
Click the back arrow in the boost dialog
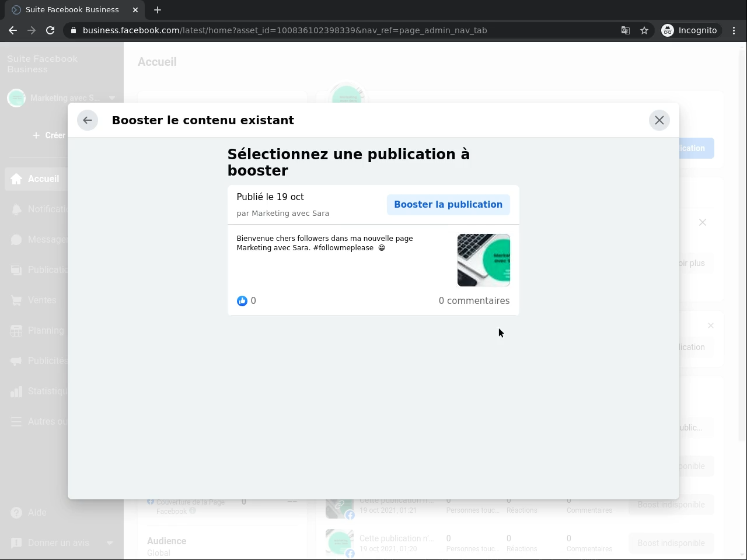(88, 120)
